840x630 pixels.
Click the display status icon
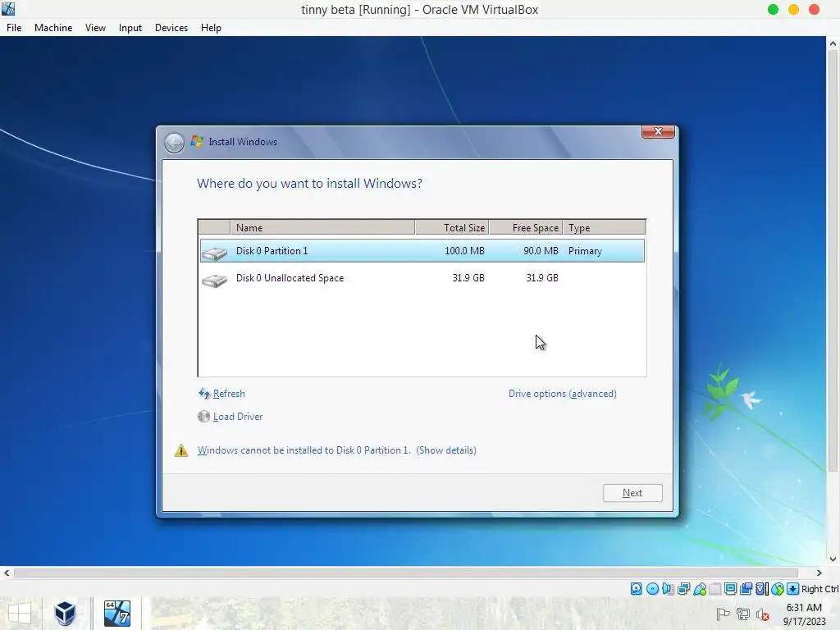(x=730, y=589)
